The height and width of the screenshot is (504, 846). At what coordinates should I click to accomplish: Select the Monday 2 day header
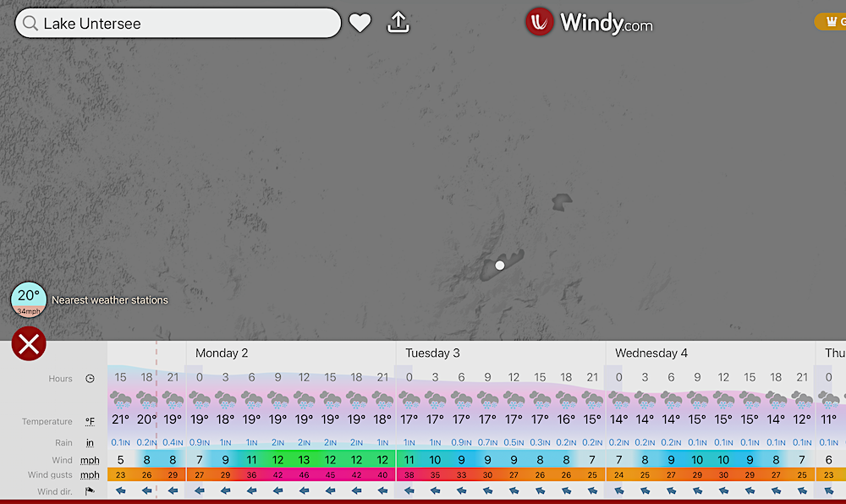(222, 353)
